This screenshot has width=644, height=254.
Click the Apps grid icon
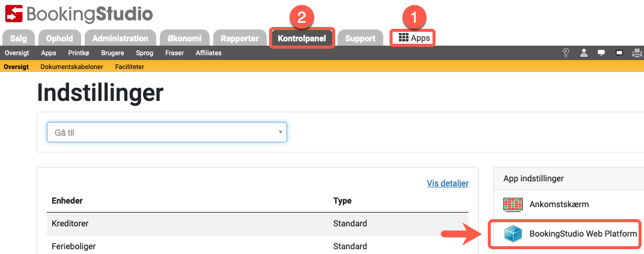pyautogui.click(x=404, y=38)
